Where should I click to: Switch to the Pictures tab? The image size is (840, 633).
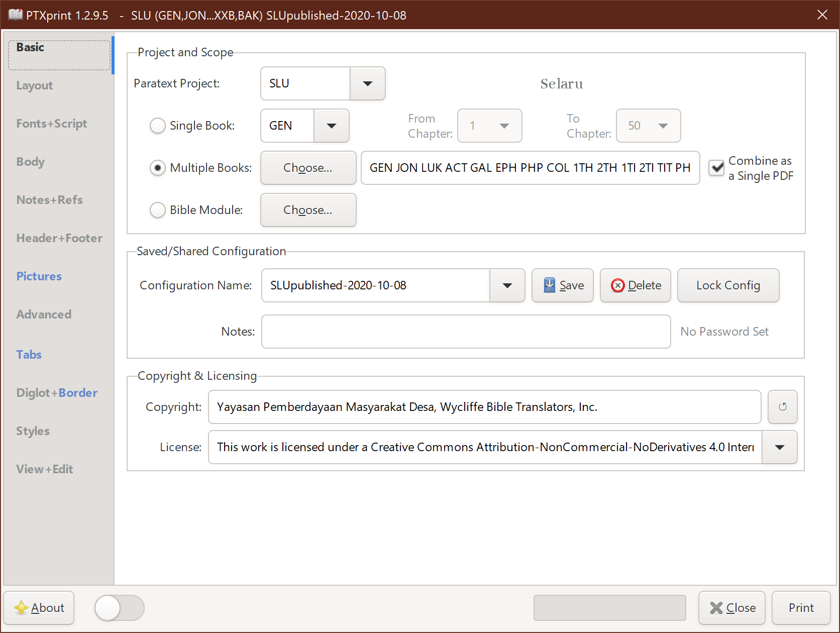pyautogui.click(x=39, y=276)
